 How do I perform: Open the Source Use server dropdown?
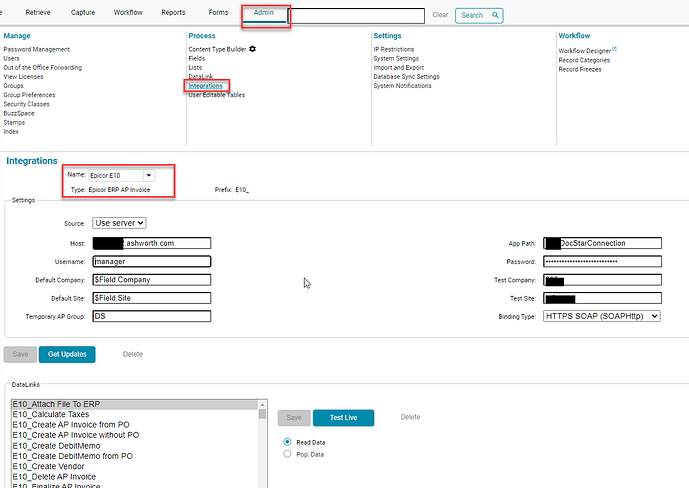click(119, 223)
